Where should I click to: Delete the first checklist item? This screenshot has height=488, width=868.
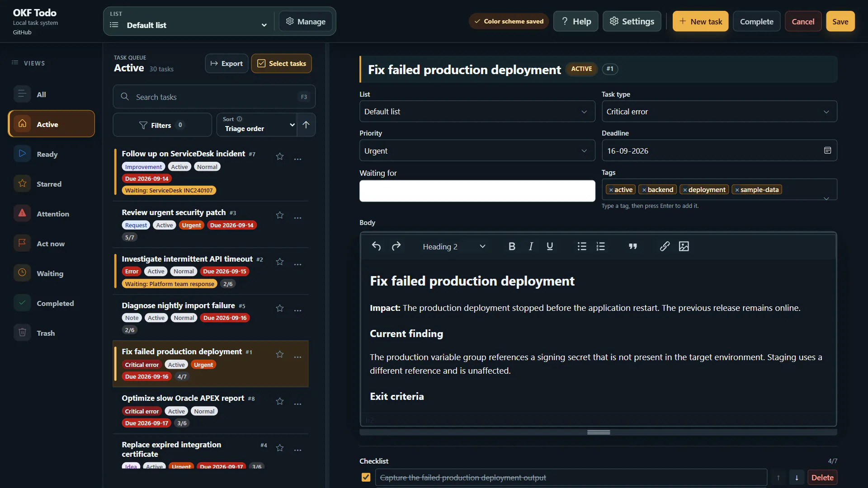point(822,478)
